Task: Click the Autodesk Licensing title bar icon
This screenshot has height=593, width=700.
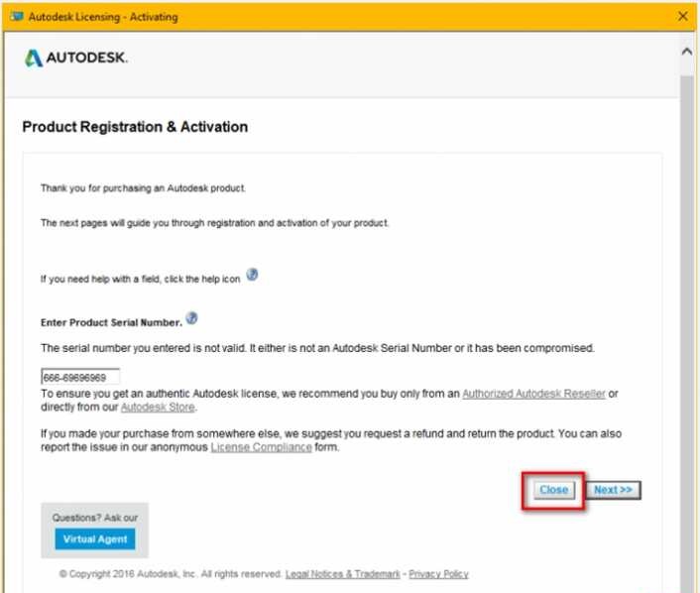Action: click(17, 17)
